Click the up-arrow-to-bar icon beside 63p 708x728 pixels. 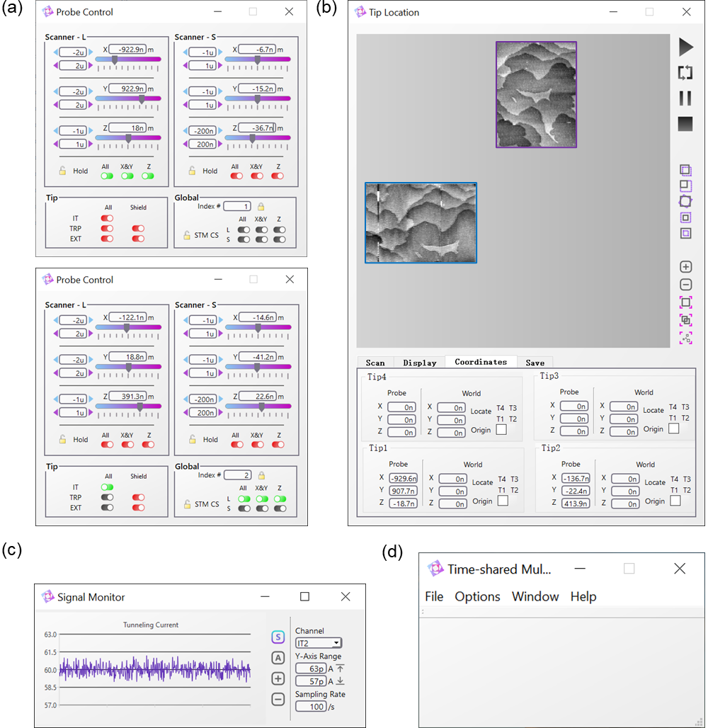point(341,669)
